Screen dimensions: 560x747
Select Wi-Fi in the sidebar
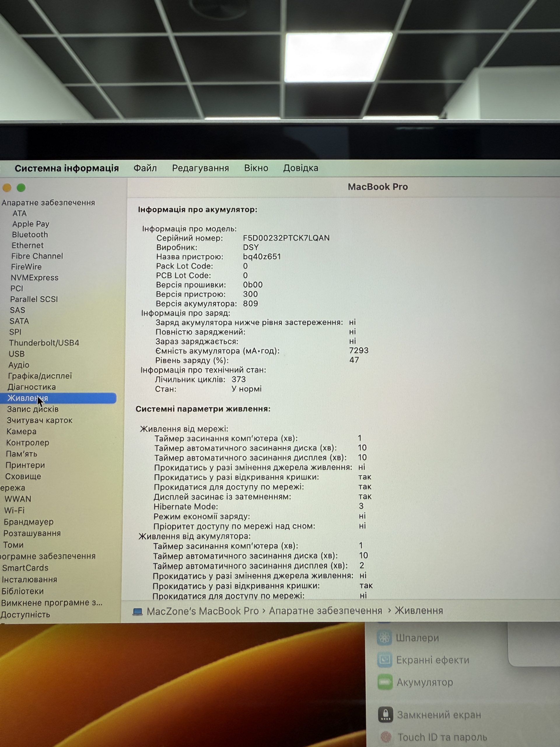pos(14,510)
